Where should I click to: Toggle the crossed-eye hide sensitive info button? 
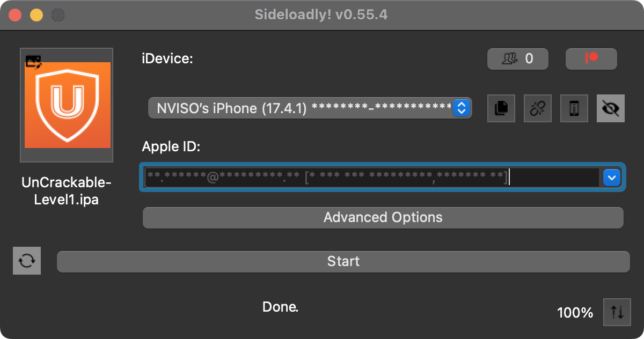[x=611, y=108]
